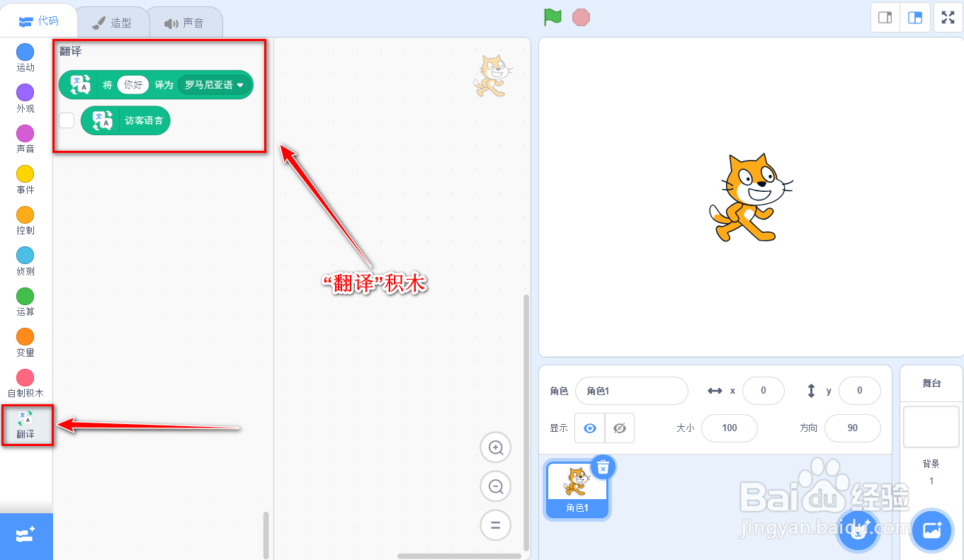The width and height of the screenshot is (964, 560).
Task: Select the 角色1 sprite thumbnail
Action: click(x=577, y=490)
